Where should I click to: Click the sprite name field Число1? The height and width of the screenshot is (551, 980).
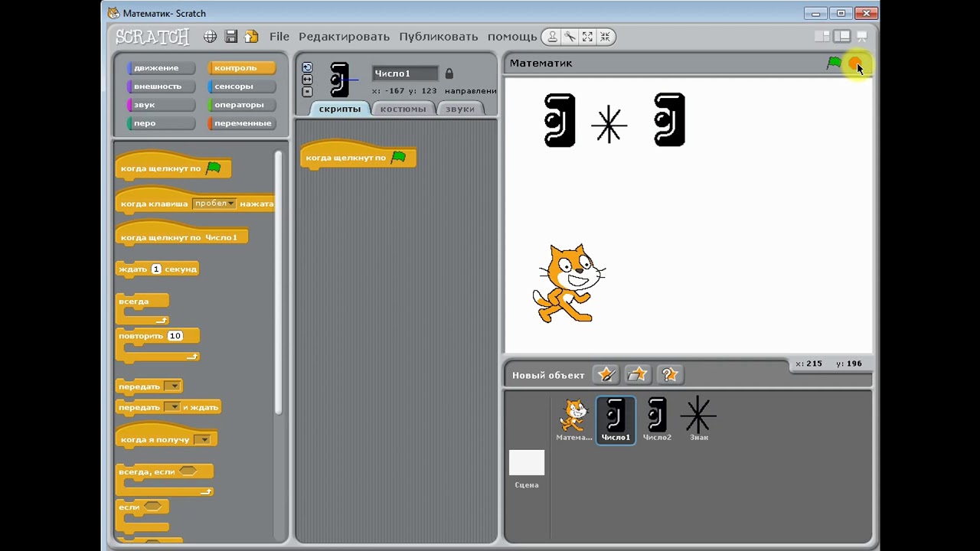(405, 73)
